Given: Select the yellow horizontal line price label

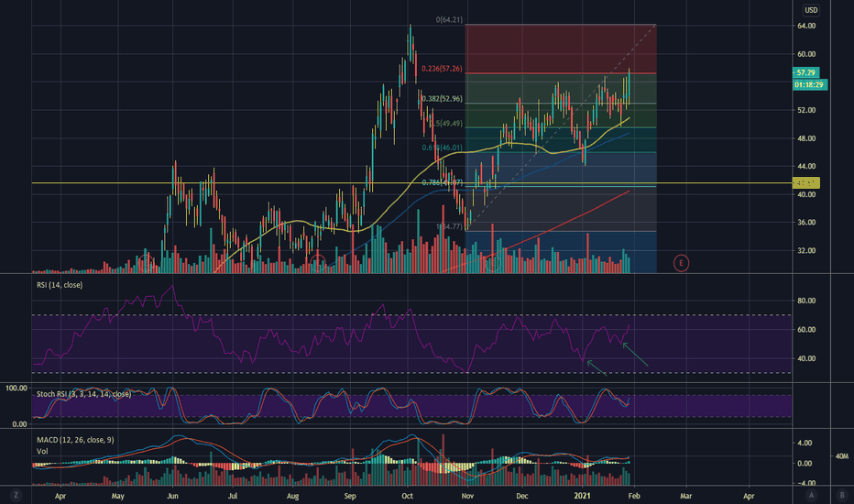Looking at the screenshot, I should pyautogui.click(x=805, y=183).
